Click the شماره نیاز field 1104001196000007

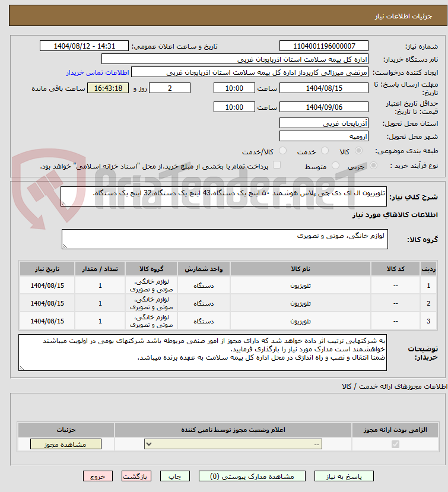click(x=324, y=46)
